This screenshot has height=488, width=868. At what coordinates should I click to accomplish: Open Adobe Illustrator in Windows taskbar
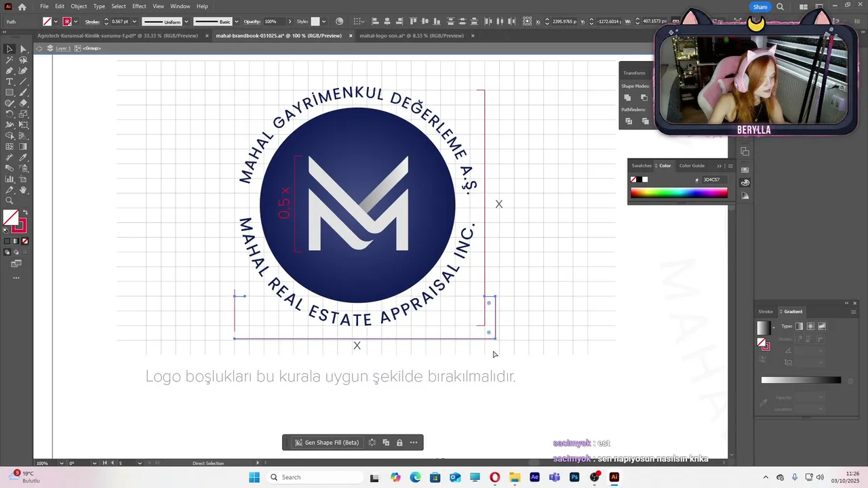tap(614, 477)
